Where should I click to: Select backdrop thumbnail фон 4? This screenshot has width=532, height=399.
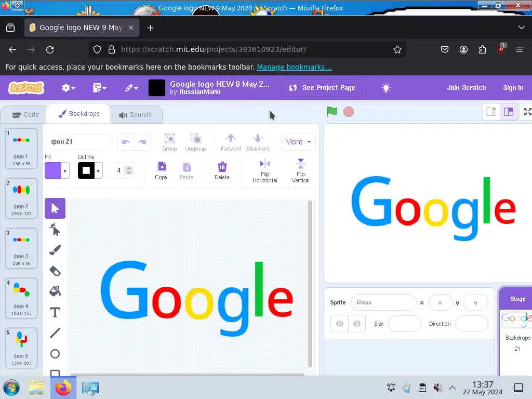[x=21, y=298]
